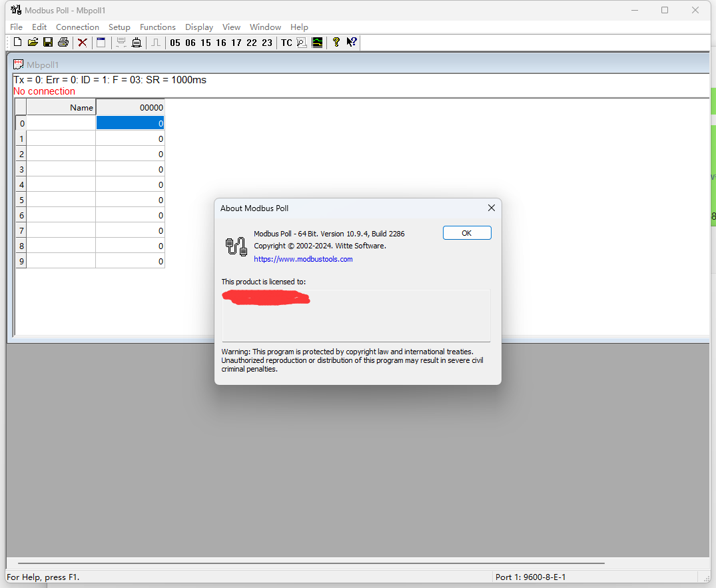716x588 pixels.
Task: Click the Print toolbar icon
Action: pos(63,43)
